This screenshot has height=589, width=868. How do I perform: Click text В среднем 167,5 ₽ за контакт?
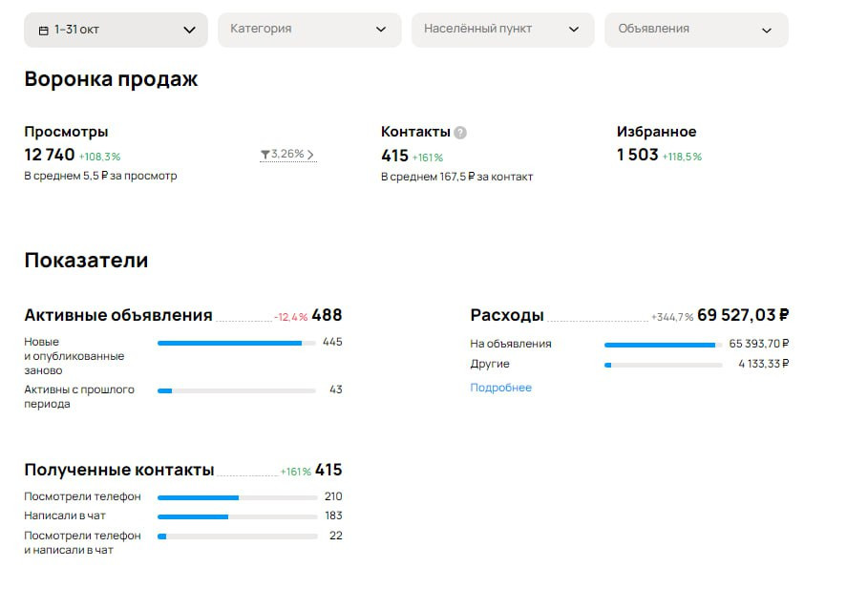[457, 178]
